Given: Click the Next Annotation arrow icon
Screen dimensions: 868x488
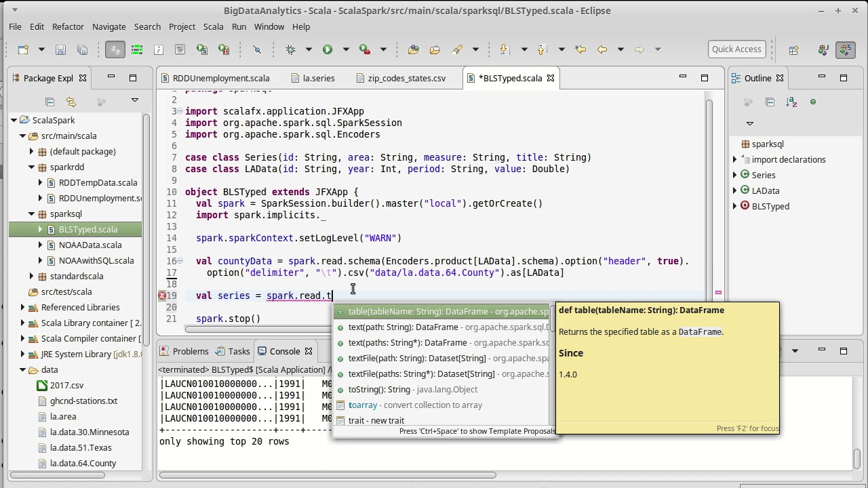Looking at the screenshot, I should (504, 49).
